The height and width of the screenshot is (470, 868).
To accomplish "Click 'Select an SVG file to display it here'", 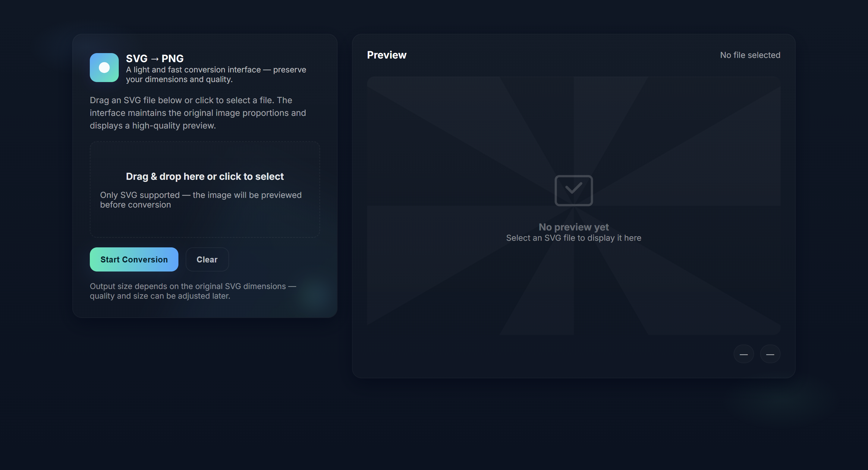I will pos(574,238).
